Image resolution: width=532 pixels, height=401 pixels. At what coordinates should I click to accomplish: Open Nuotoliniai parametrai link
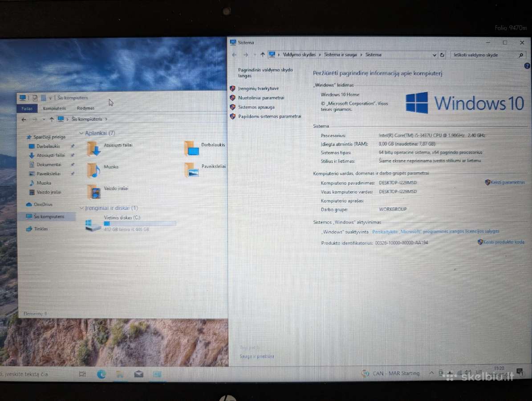261,98
